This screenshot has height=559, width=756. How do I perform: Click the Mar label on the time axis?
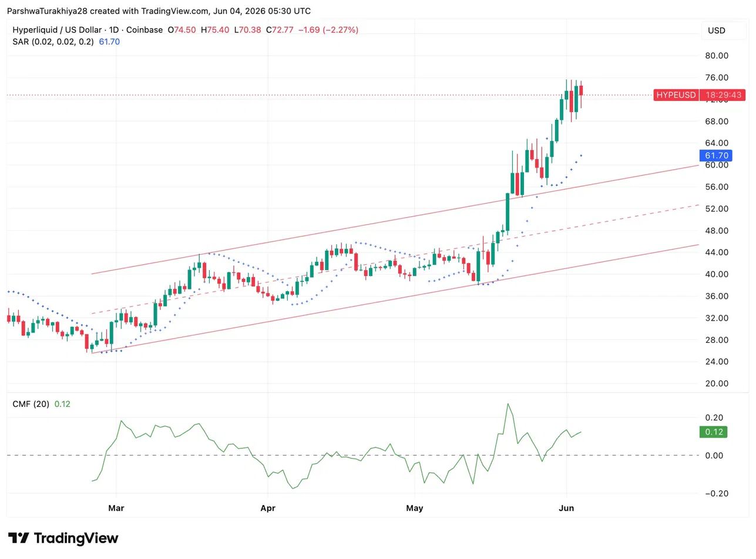pos(116,508)
